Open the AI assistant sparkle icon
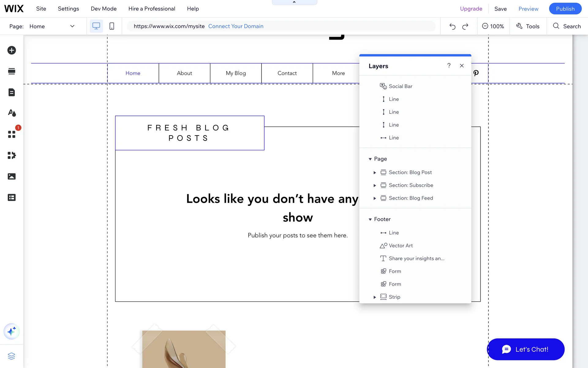Screen dimensions: 588x368 (12, 331)
